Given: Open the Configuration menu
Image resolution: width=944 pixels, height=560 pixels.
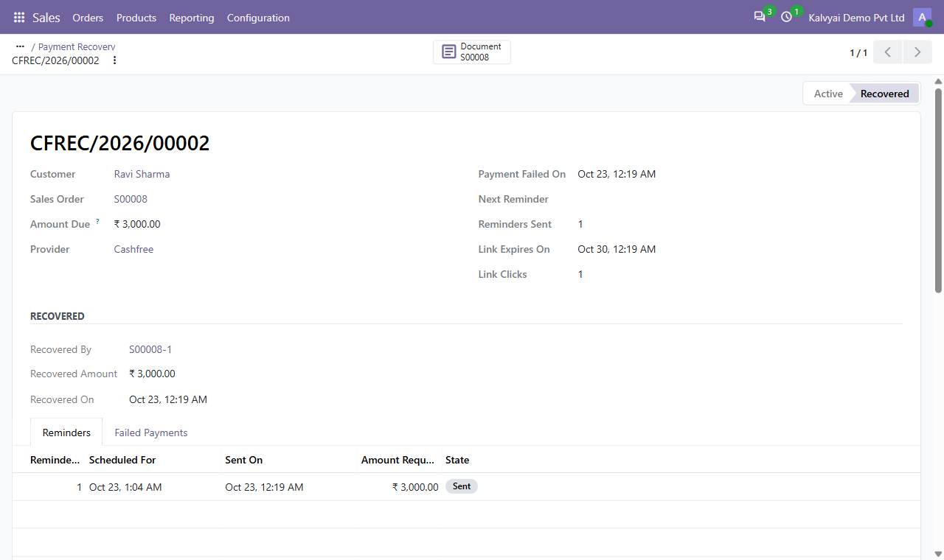Looking at the screenshot, I should pos(258,17).
